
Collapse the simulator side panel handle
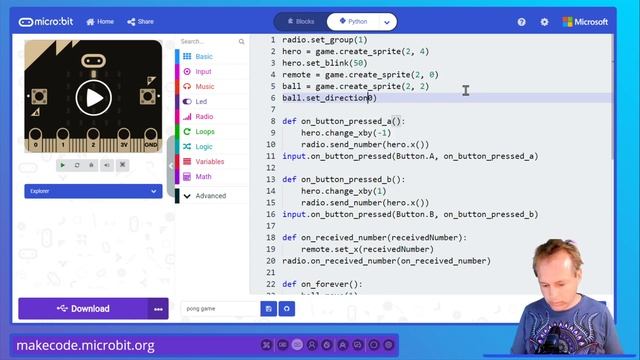pyautogui.click(x=171, y=166)
